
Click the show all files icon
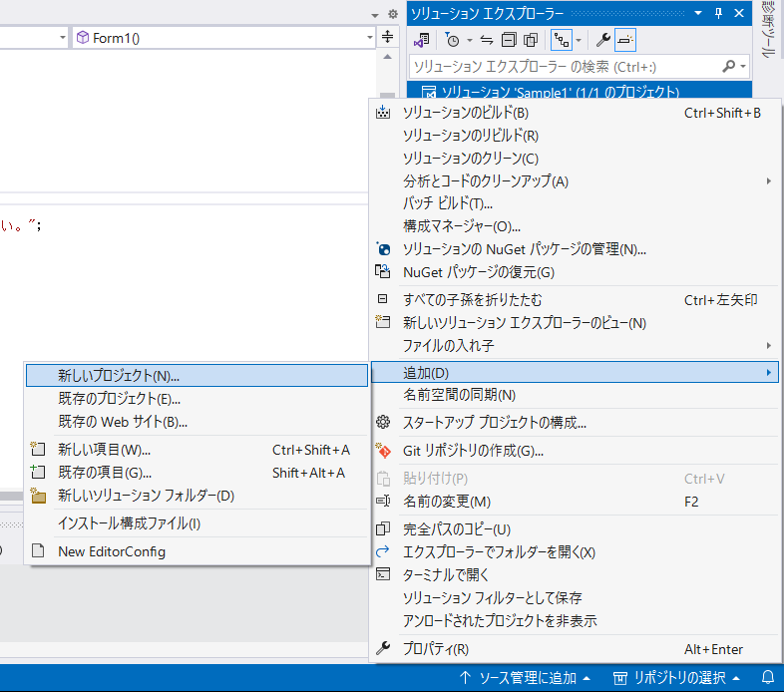pyautogui.click(x=531, y=40)
